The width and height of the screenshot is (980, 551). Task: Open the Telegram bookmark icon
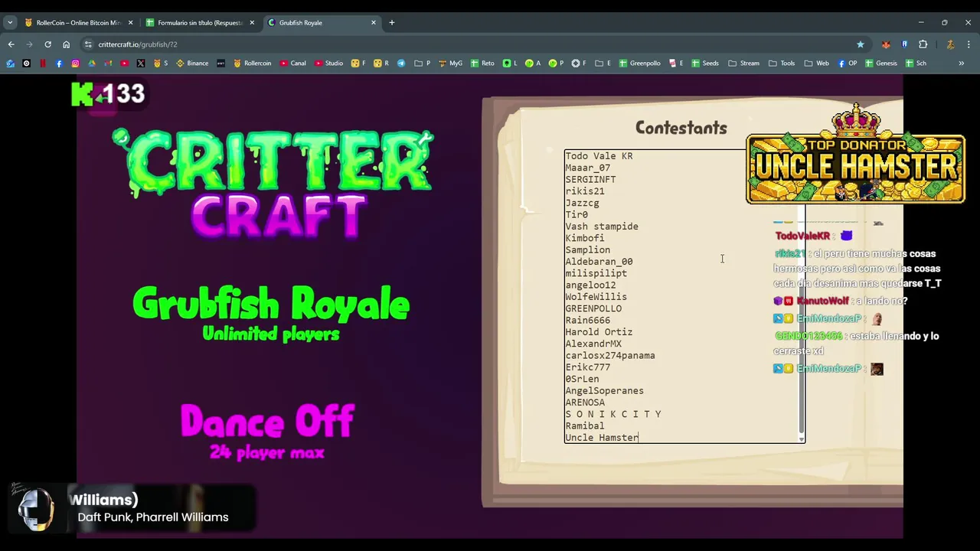point(401,63)
